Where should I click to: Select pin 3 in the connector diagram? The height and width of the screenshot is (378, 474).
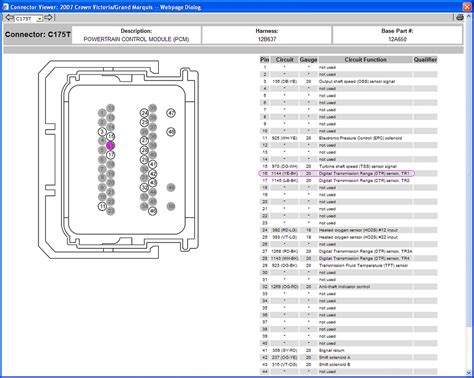pyautogui.click(x=102, y=132)
